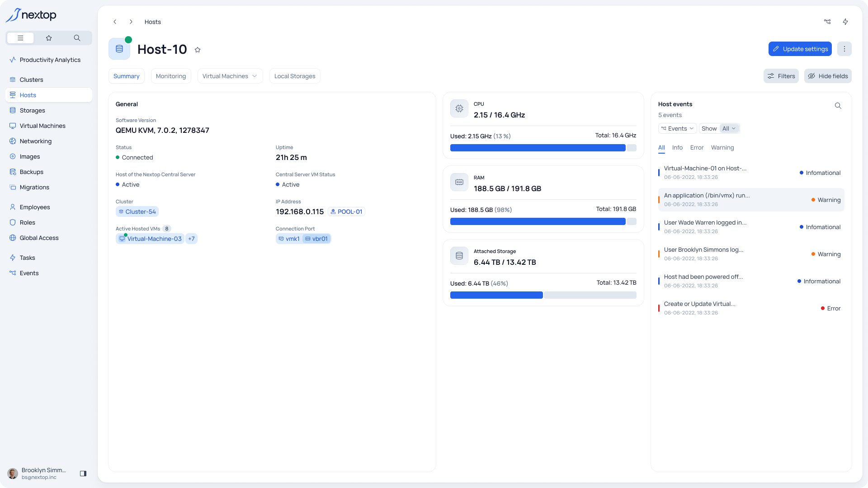Viewport: 868px width, 488px height.
Task: Go back with left chevron
Action: coord(115,22)
